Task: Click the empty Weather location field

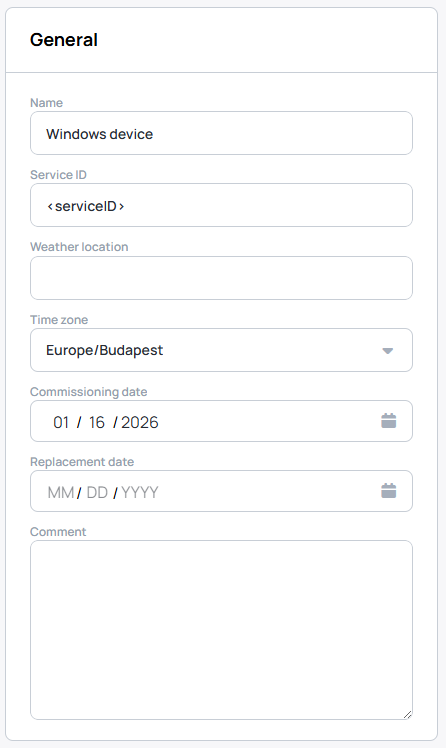Action: coord(221,278)
